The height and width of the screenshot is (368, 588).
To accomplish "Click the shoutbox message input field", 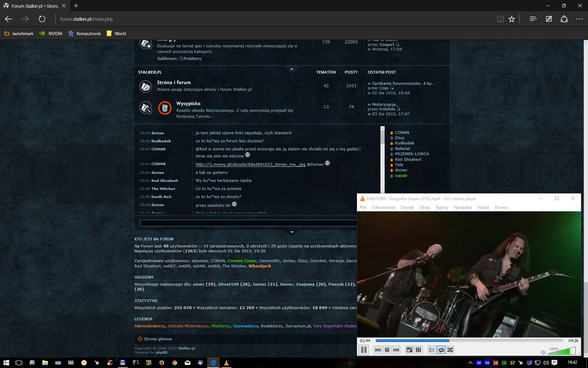I will coord(248,223).
